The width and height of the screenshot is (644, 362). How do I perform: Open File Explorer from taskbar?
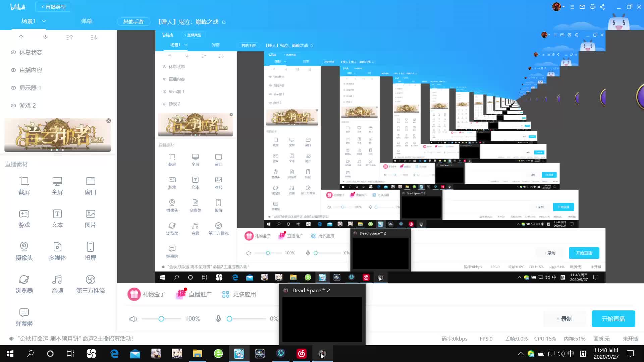(198, 354)
